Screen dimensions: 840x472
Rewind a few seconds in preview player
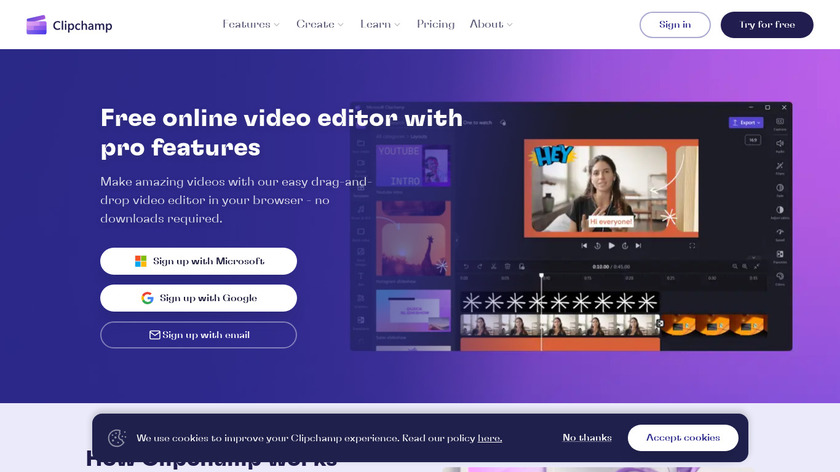[x=597, y=246]
